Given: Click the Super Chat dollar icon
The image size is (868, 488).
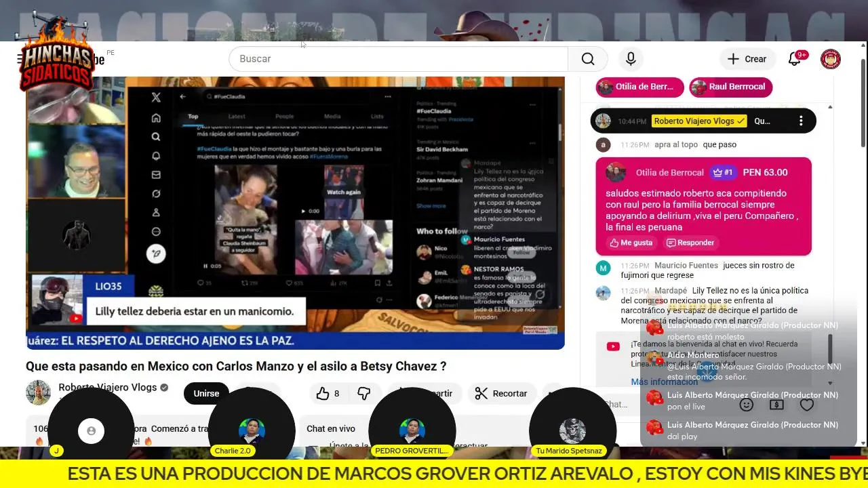Looking at the screenshot, I should click(776, 405).
